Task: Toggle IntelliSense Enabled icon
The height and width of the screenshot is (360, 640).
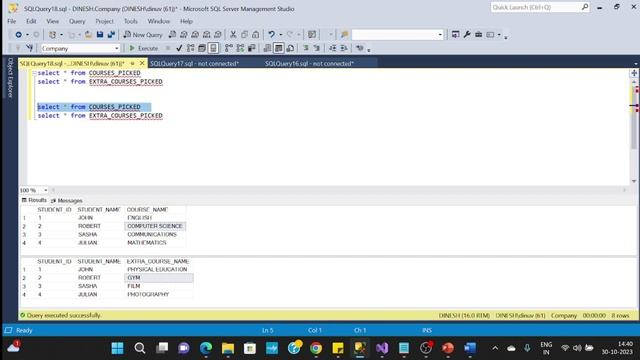Action: click(x=213, y=48)
